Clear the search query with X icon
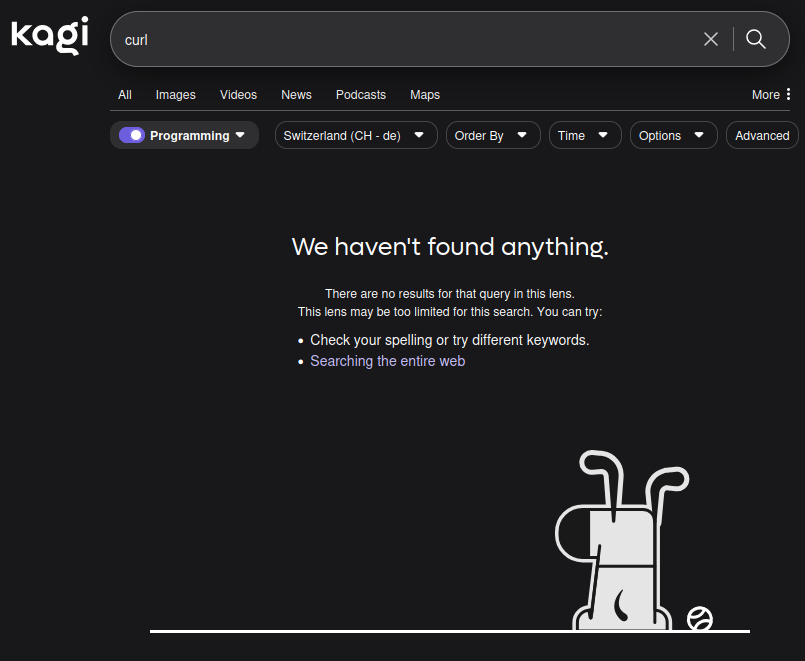This screenshot has width=805, height=661. pyautogui.click(x=711, y=39)
